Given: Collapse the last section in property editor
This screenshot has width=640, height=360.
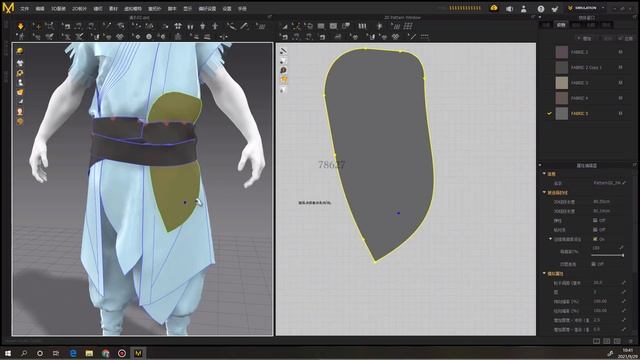Looking at the screenshot, I should [544, 273].
